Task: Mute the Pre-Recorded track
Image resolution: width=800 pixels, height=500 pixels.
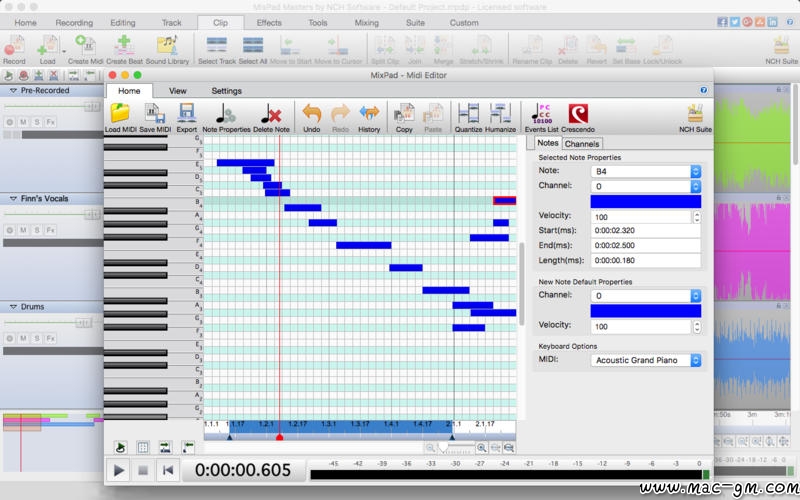Action: coord(23,122)
